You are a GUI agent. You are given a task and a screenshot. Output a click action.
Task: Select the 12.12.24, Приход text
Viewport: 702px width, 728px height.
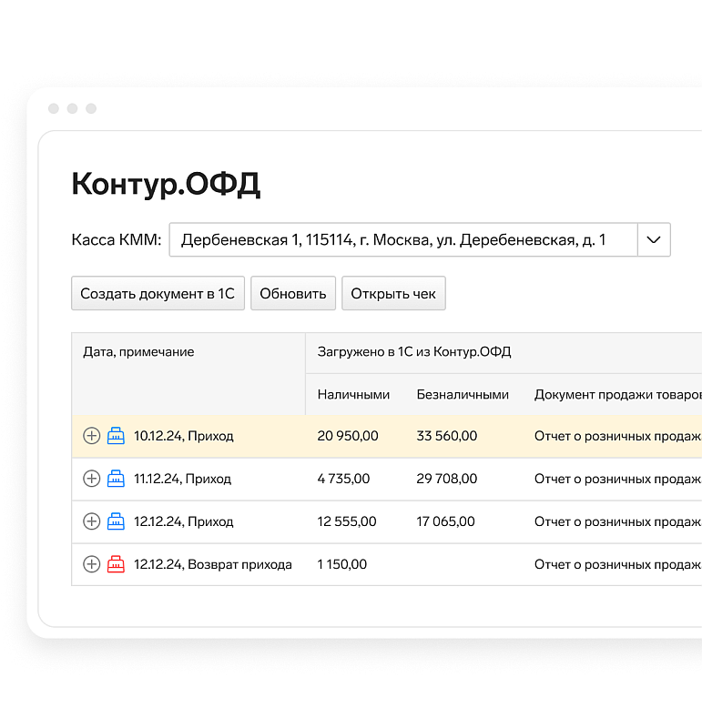pyautogui.click(x=184, y=521)
